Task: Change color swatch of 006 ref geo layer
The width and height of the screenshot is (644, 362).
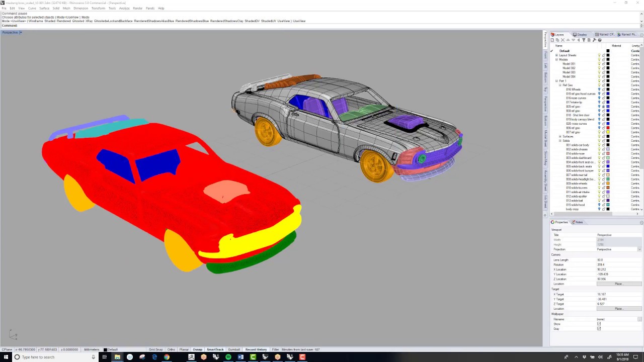Action: (x=608, y=128)
